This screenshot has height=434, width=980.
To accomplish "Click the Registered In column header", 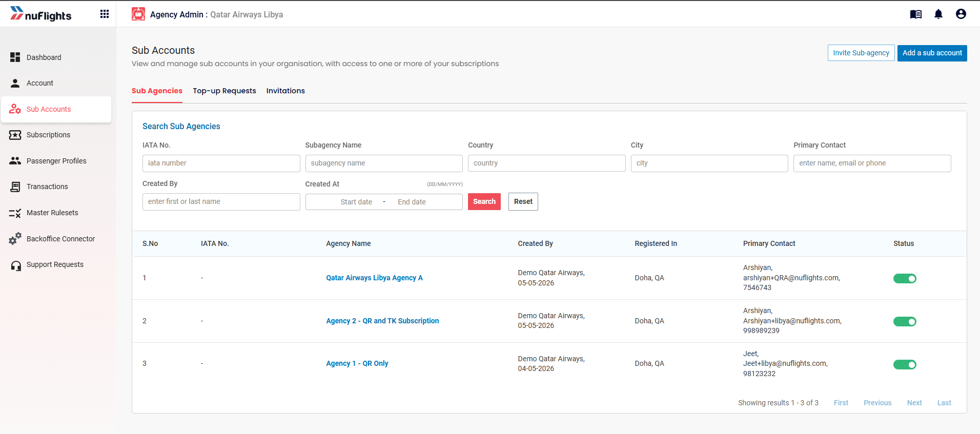I will pyautogui.click(x=656, y=243).
